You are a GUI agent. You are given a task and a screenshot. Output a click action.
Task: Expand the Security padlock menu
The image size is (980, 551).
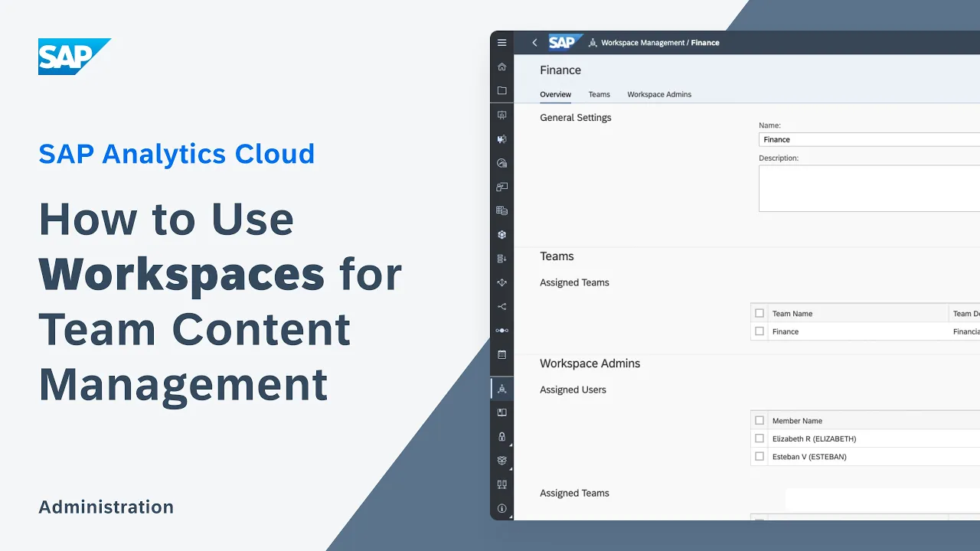pos(502,436)
